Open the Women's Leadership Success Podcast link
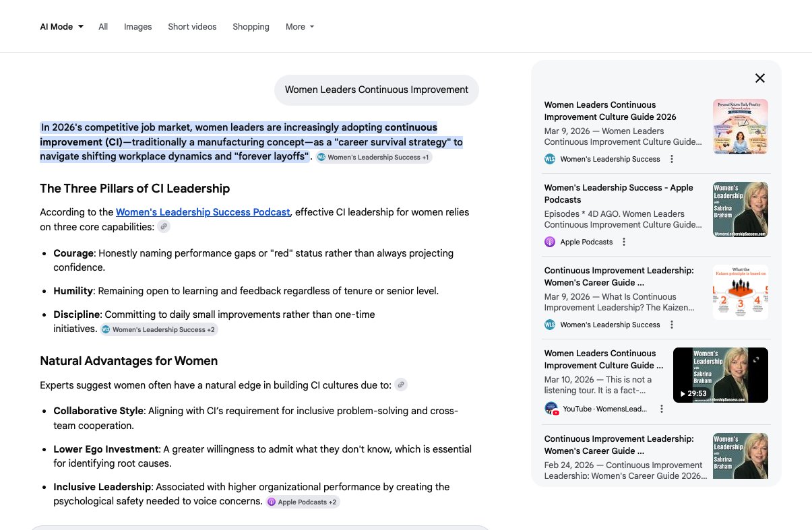This screenshot has width=812, height=530. pyautogui.click(x=203, y=212)
